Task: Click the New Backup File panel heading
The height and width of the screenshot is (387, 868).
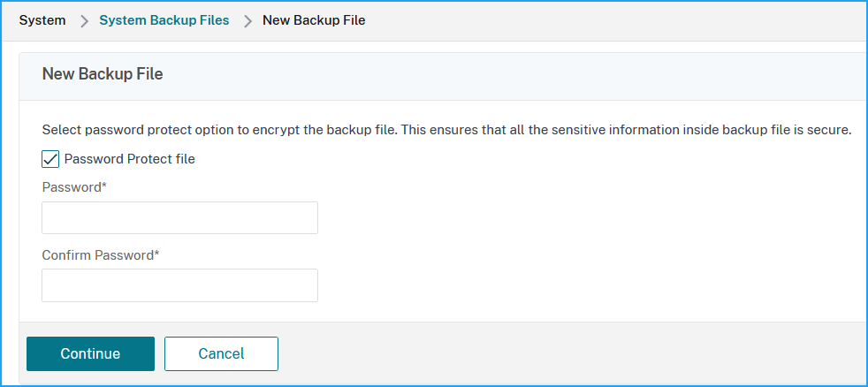Action: point(103,74)
